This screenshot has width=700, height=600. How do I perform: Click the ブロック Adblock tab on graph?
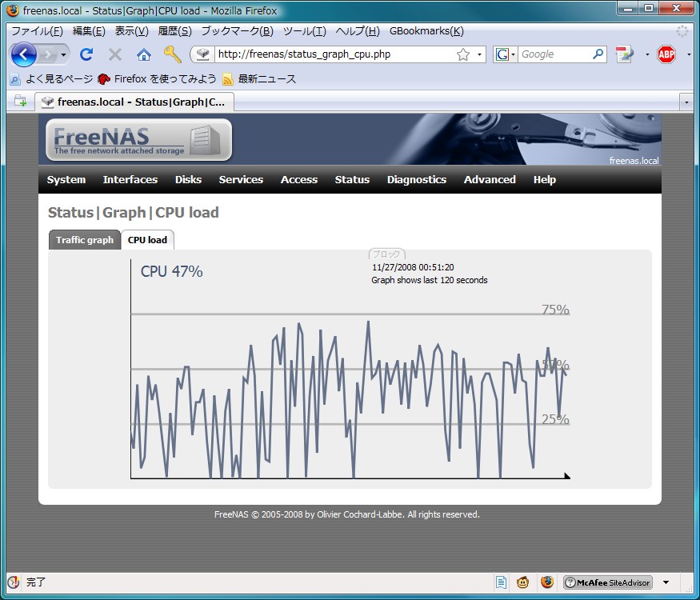tap(386, 254)
